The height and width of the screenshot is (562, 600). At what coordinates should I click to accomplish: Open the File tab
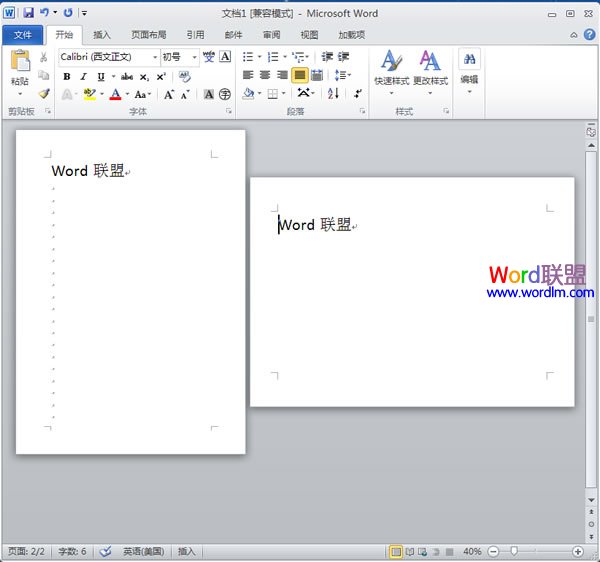(23, 35)
